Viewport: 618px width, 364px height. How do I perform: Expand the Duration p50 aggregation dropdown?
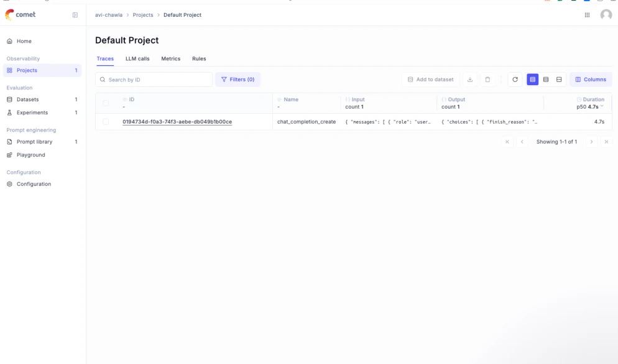coord(590,107)
